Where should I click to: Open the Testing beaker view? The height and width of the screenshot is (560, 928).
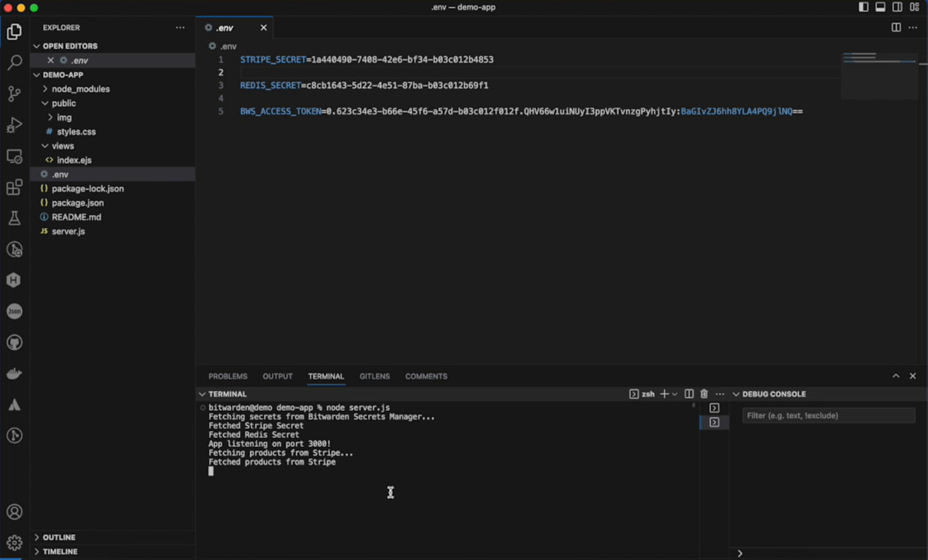[15, 217]
